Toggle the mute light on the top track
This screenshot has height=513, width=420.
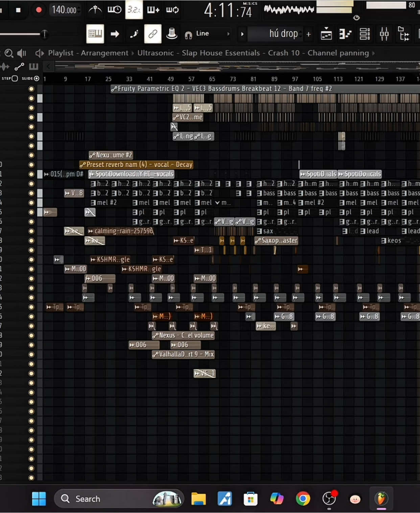tap(31, 89)
